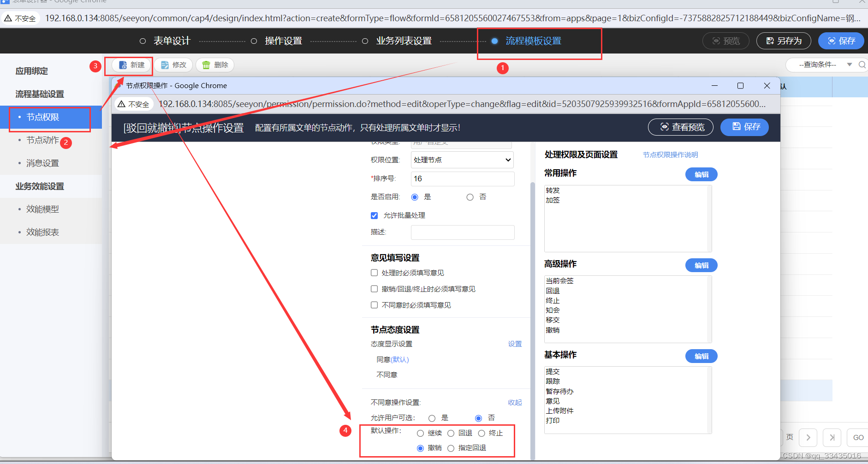Select 上传附件 in 基本操作 list
The width and height of the screenshot is (868, 464).
coord(559,411)
